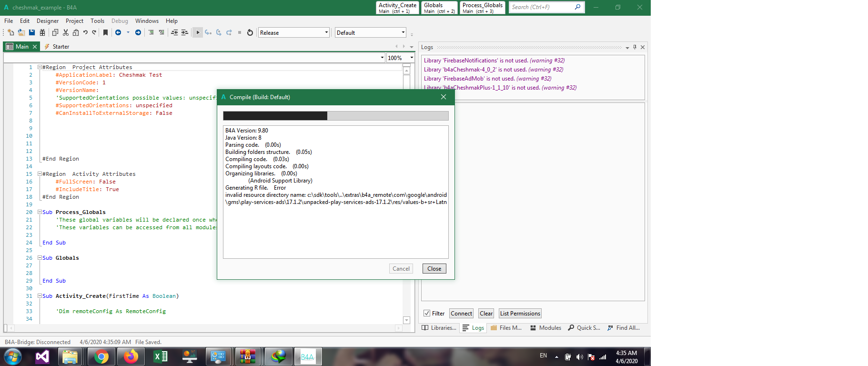Open Excel from the Windows taskbar
The image size is (868, 366).
tap(161, 356)
